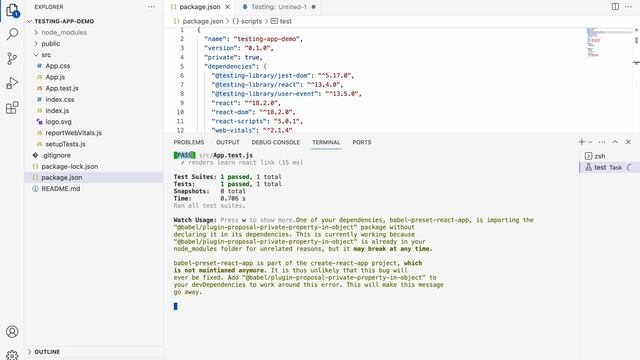The image size is (640, 360).
Task: Open Explorer more actions ellipsis
Action: tap(151, 7)
